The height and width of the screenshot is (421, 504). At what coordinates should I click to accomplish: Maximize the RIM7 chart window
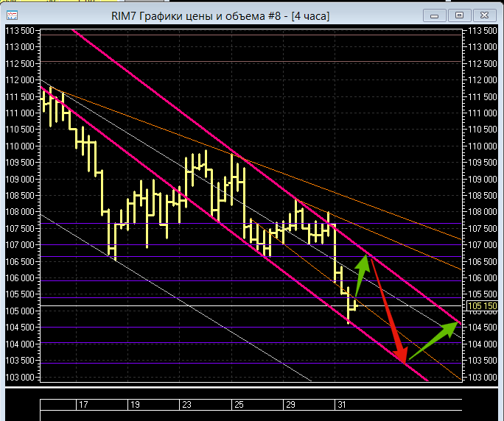tap(459, 15)
